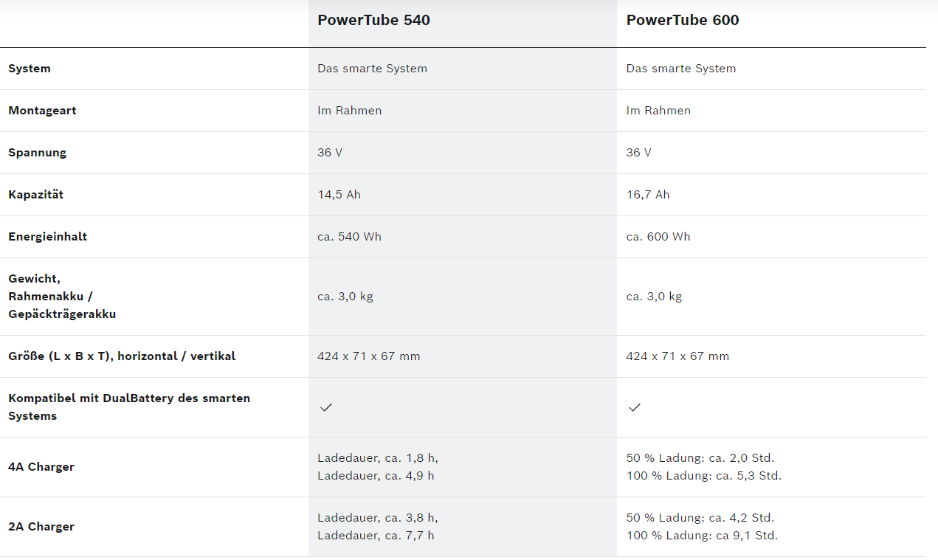Viewport: 938px width, 560px height.
Task: Select the PowerTube 540 column header
Action: tap(373, 21)
